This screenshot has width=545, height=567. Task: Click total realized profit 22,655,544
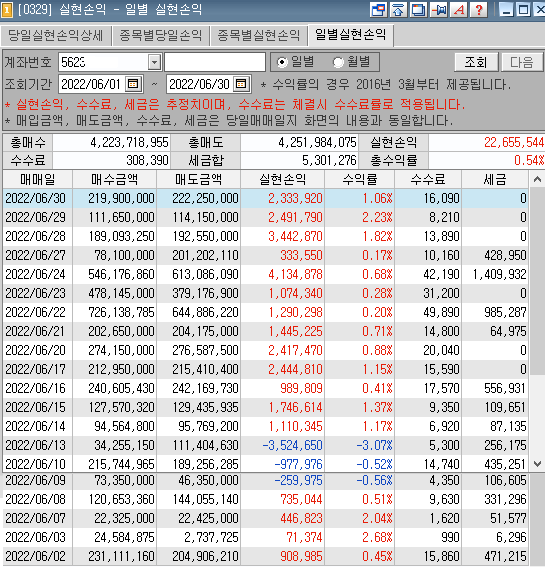tap(514, 142)
